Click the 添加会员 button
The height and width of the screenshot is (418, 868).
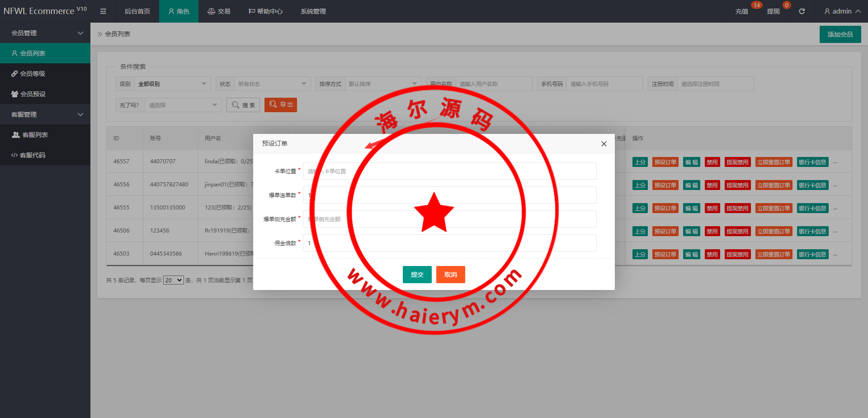click(840, 34)
